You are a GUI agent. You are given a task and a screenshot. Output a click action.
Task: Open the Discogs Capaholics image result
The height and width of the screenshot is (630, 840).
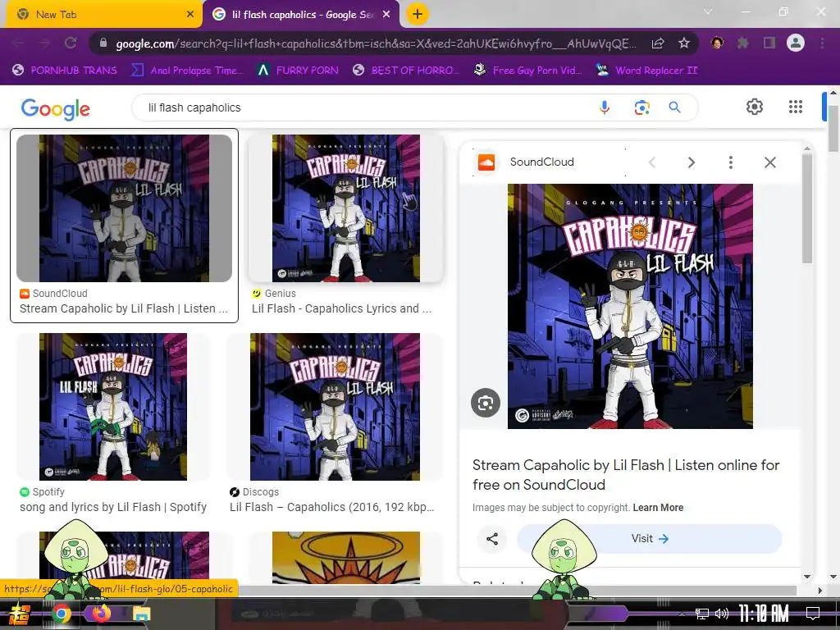point(335,407)
